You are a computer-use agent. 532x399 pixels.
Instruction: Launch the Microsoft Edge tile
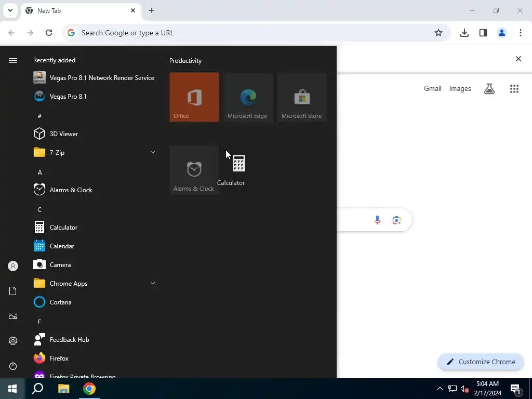(248, 97)
